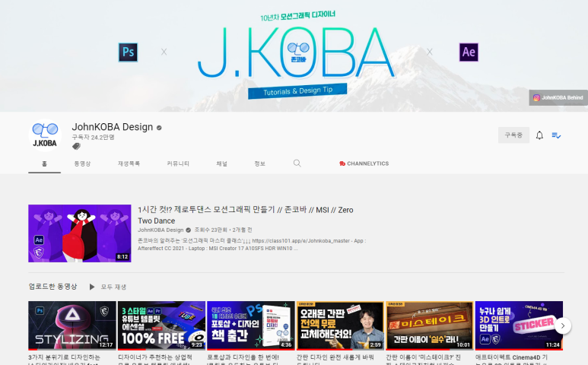Open the CHANNELYTICS link
588x365 pixels.
tap(364, 163)
